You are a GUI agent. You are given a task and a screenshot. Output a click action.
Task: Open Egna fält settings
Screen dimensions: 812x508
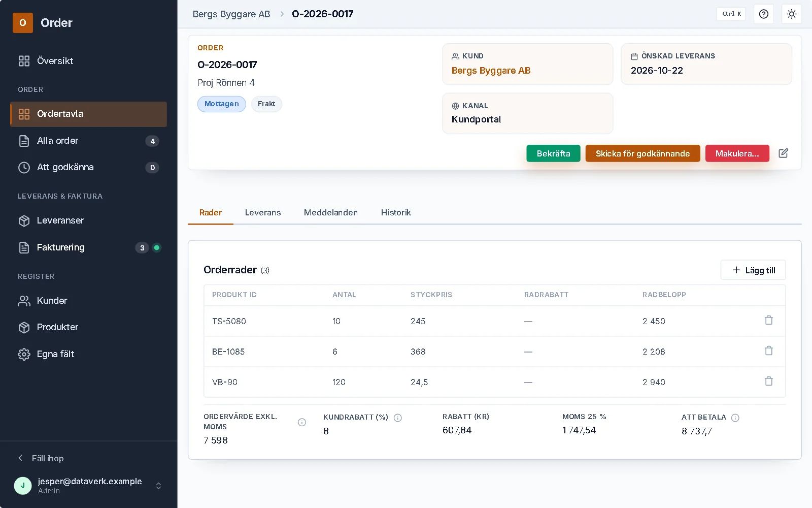(x=88, y=354)
